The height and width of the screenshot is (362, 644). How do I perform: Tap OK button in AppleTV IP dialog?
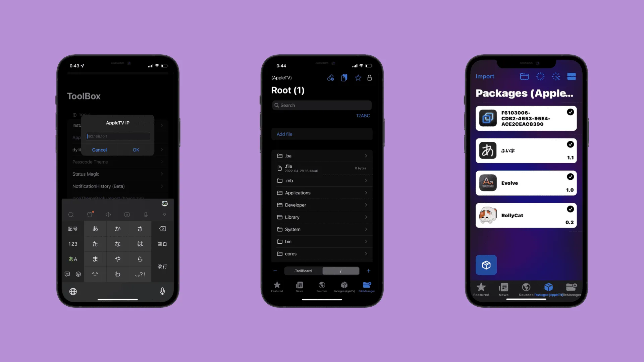tap(136, 150)
